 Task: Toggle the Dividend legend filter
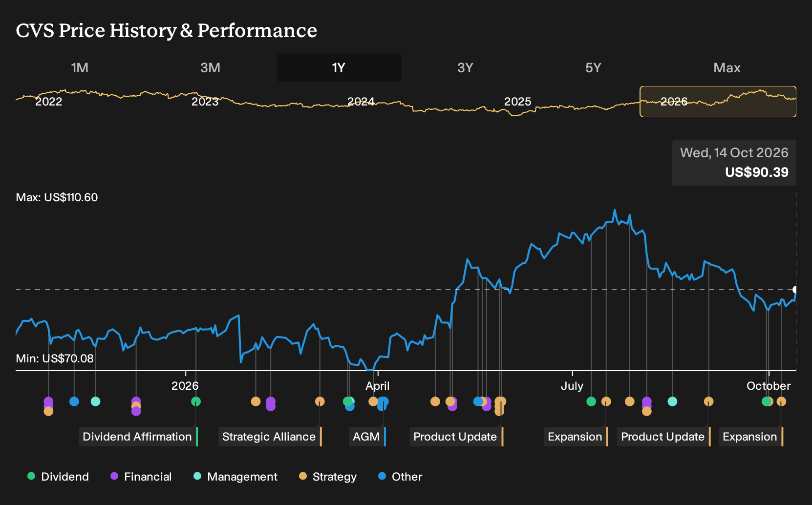tap(58, 477)
